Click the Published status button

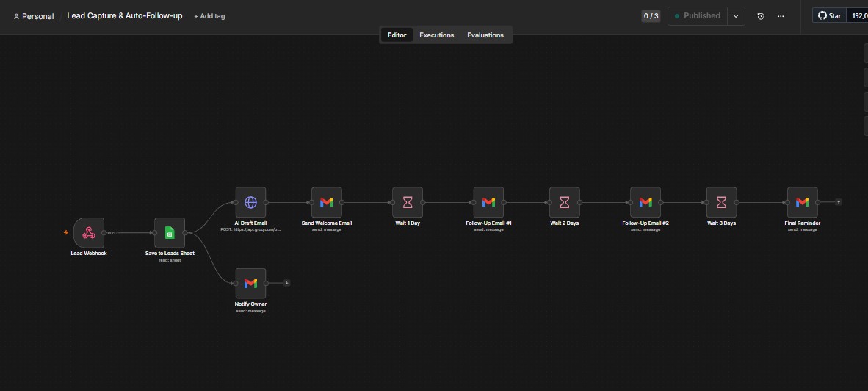pos(698,16)
